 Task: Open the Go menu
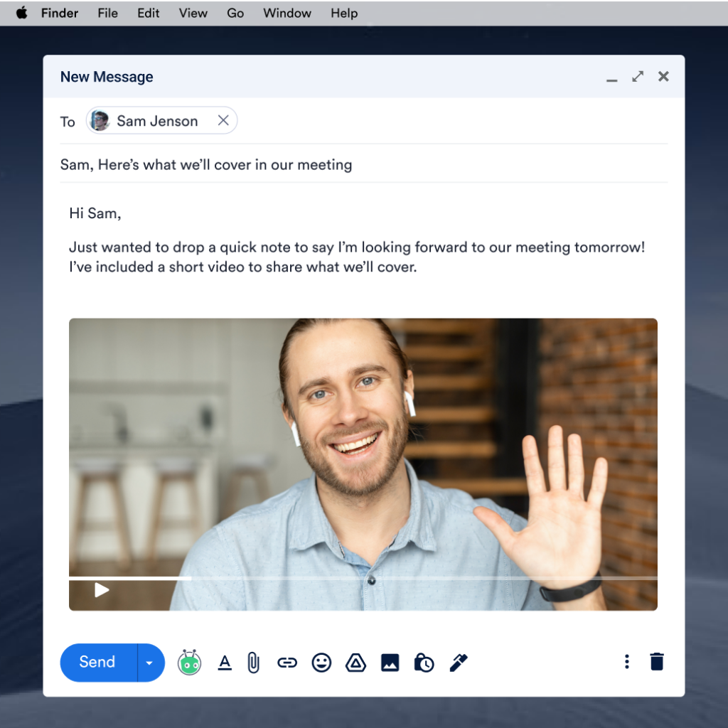pos(235,13)
